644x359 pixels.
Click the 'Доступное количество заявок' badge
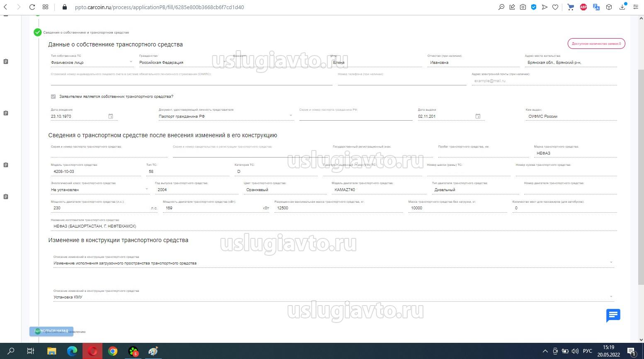596,44
